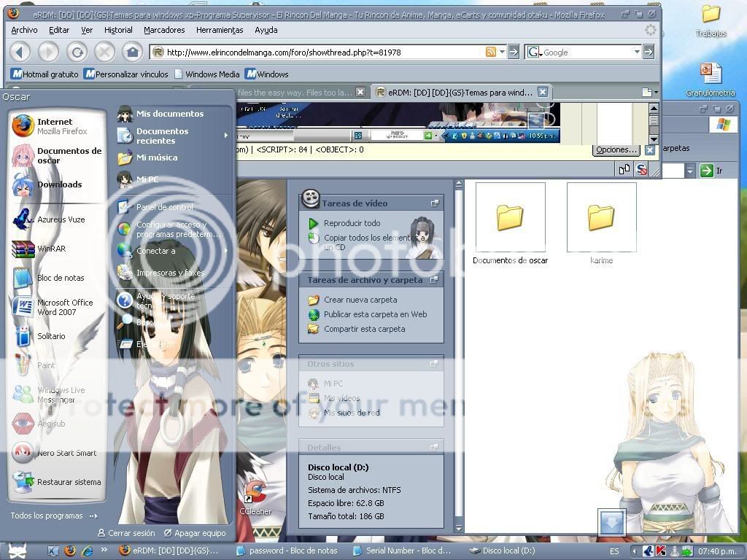Open Nero Start Smart shortcut

point(66,453)
